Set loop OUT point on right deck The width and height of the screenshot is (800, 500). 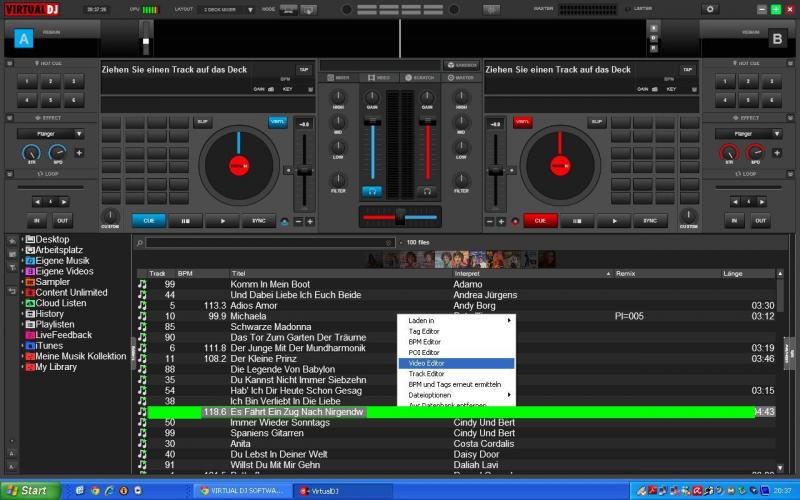click(x=761, y=221)
